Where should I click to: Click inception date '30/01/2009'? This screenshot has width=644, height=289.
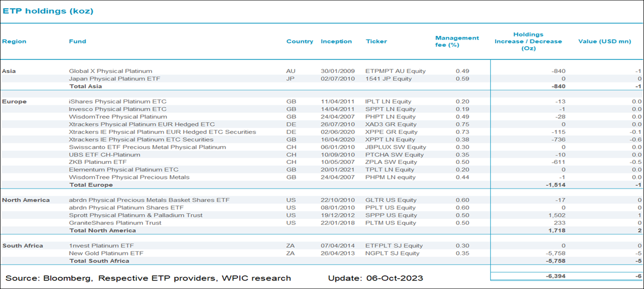coord(337,71)
